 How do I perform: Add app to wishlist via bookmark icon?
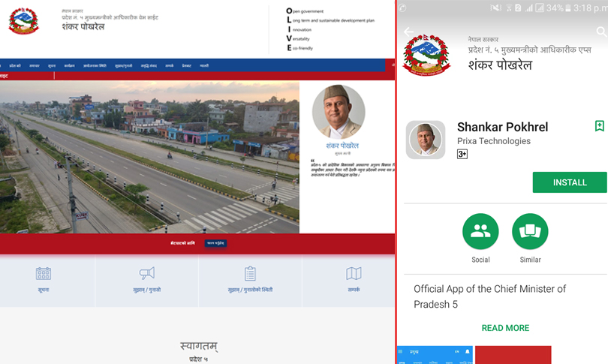[599, 126]
